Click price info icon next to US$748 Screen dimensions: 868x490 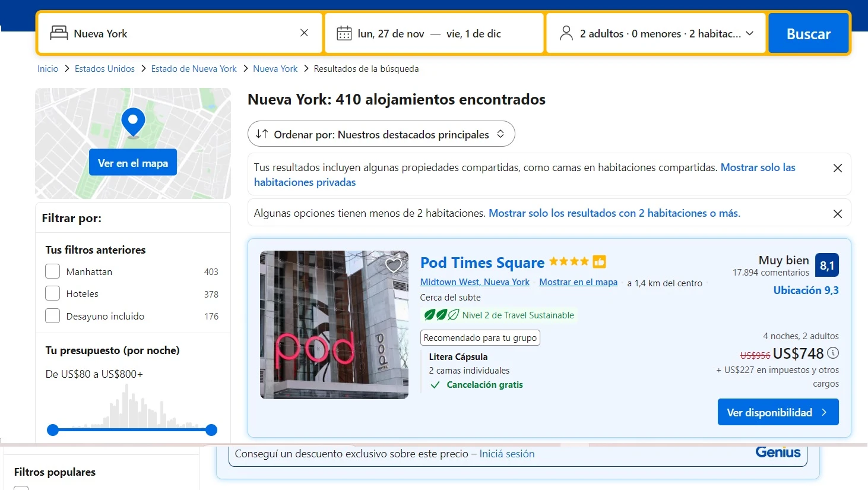click(x=833, y=353)
